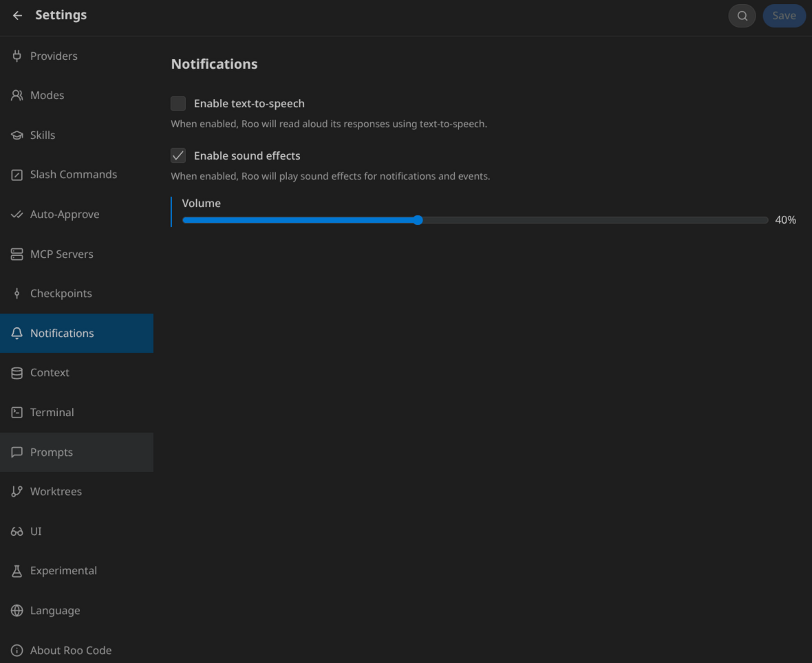Switch to the Slash Commands section
812x663 pixels.
pos(73,175)
